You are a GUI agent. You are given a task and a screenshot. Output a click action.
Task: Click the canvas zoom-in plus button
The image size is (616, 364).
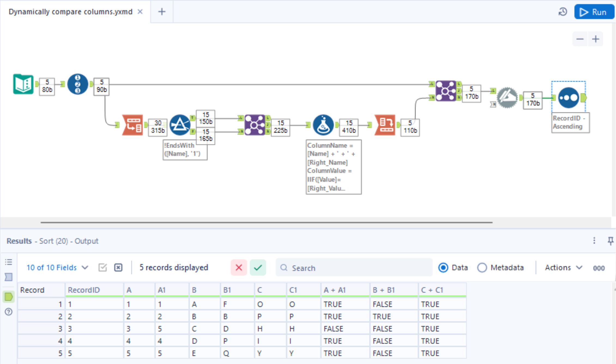click(595, 39)
